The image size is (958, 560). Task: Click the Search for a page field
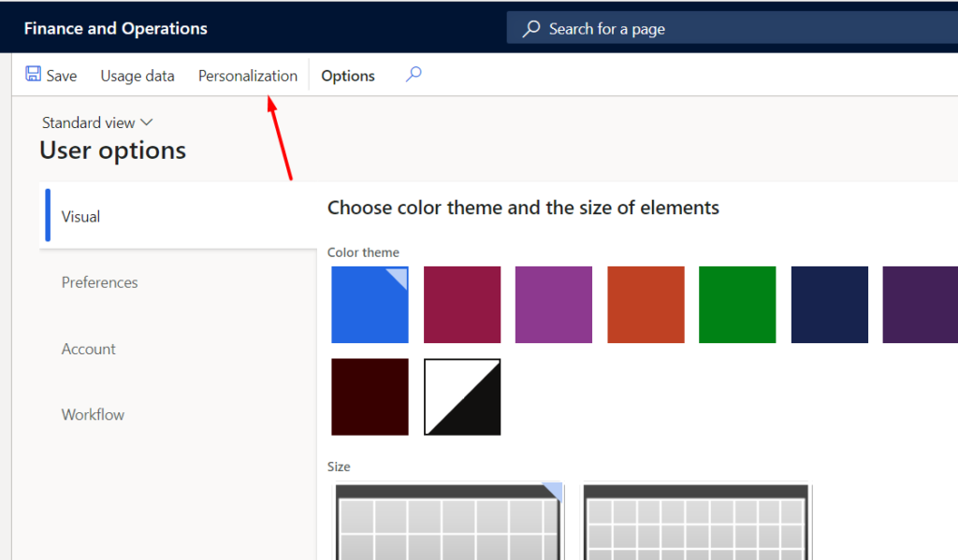(732, 29)
